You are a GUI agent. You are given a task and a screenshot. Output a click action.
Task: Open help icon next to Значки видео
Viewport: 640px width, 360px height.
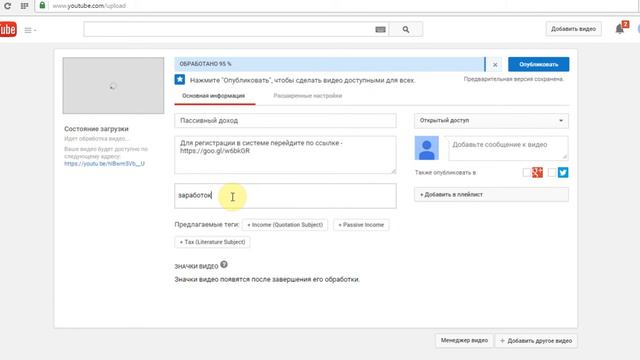(224, 264)
